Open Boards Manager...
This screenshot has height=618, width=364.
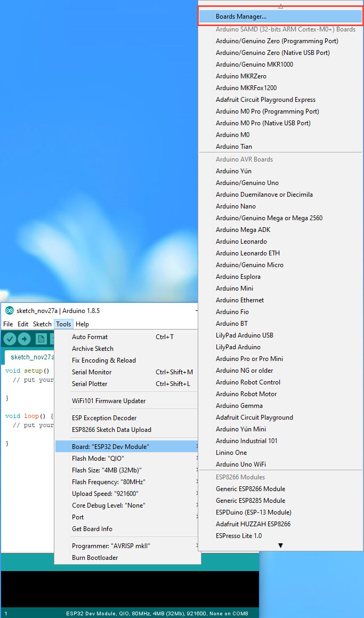click(280, 17)
